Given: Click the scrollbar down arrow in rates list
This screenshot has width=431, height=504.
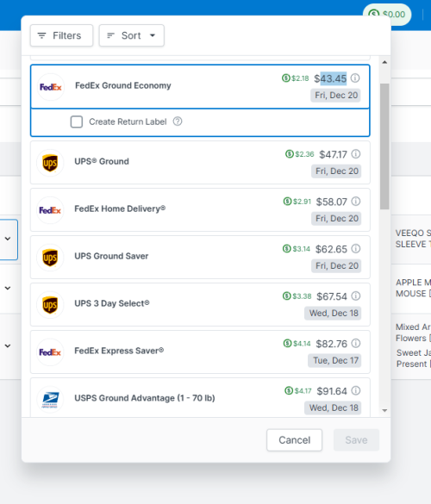Looking at the screenshot, I should [384, 410].
